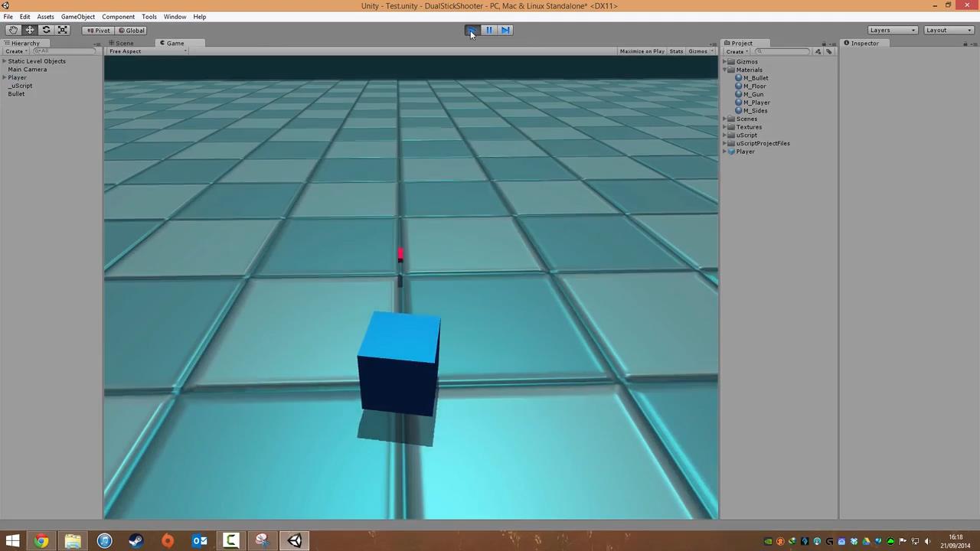The height and width of the screenshot is (551, 980).
Task: Select the M_Sides material
Action: pos(751,111)
